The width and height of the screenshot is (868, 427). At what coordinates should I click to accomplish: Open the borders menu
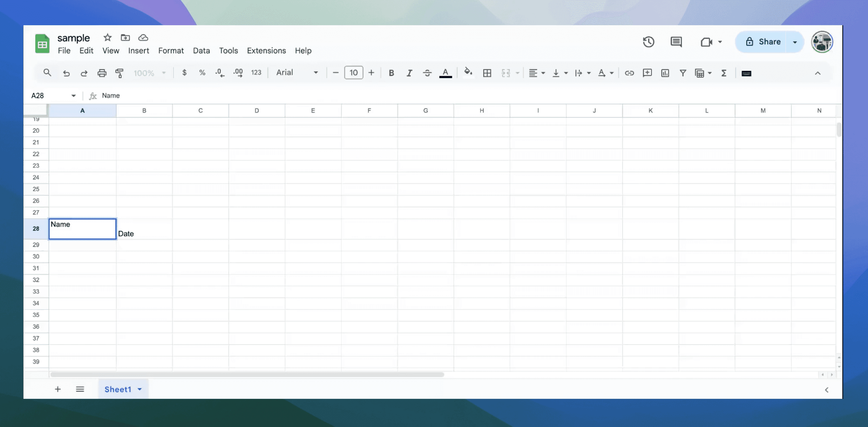tap(487, 73)
